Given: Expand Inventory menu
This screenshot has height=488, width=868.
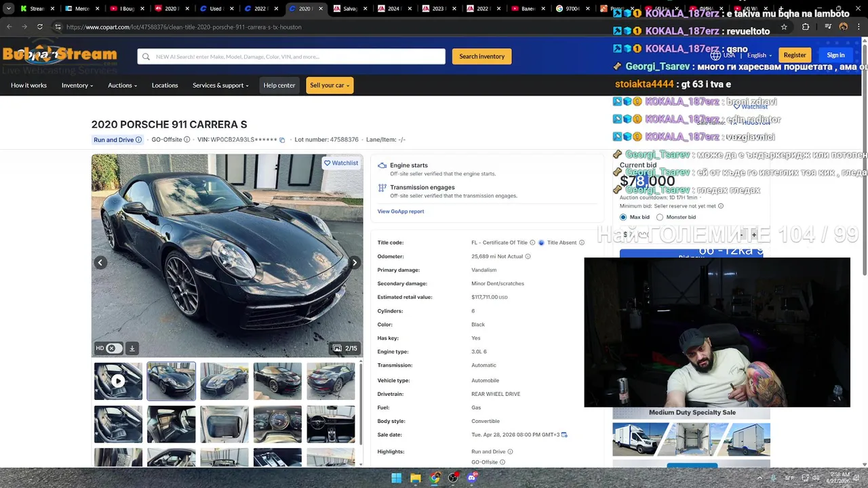Looking at the screenshot, I should click(77, 85).
